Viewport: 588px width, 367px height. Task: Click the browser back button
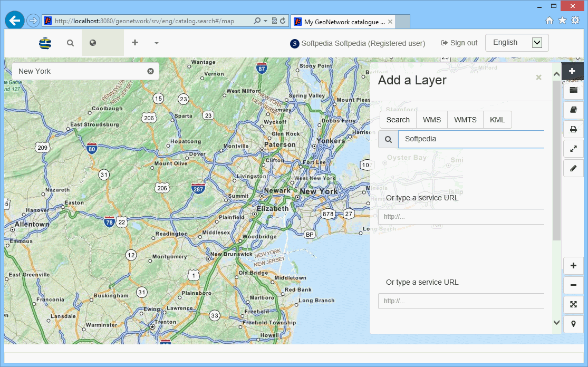[15, 21]
